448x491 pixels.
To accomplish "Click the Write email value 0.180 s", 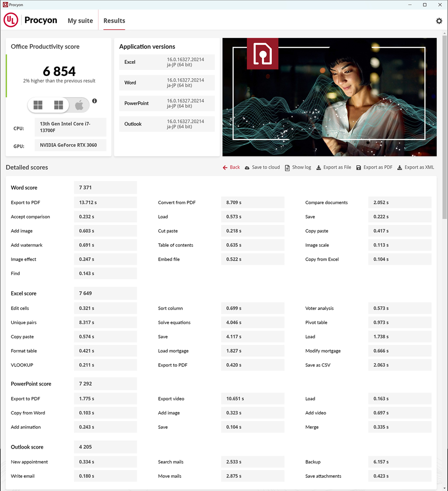I will tap(105, 476).
